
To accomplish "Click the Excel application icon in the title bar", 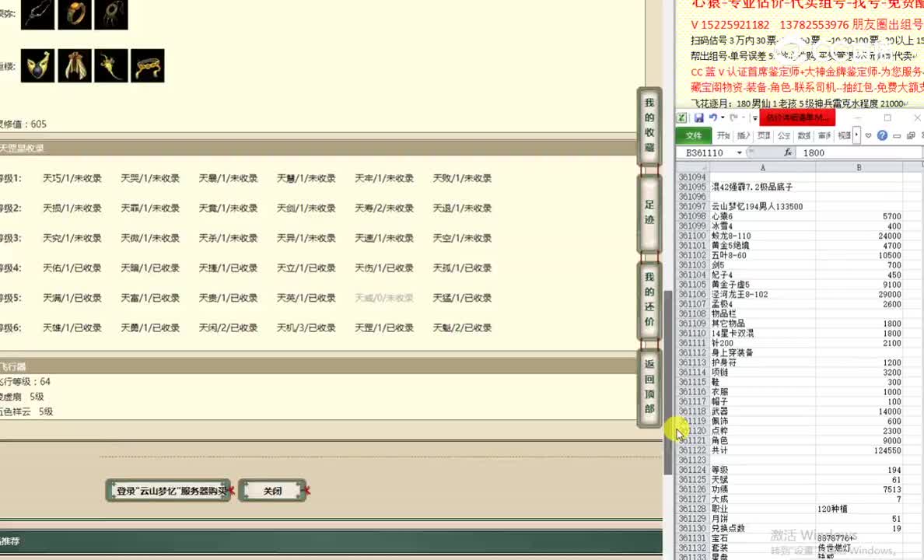I will coord(681,118).
